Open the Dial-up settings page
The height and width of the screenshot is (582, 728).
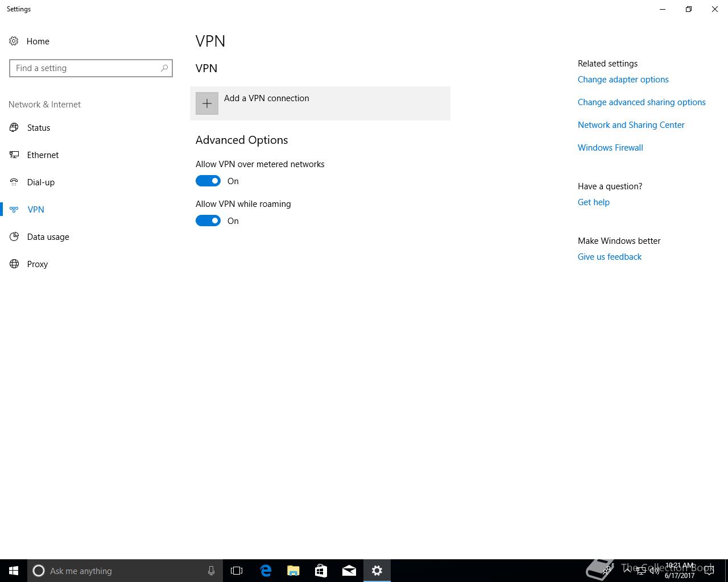(41, 182)
